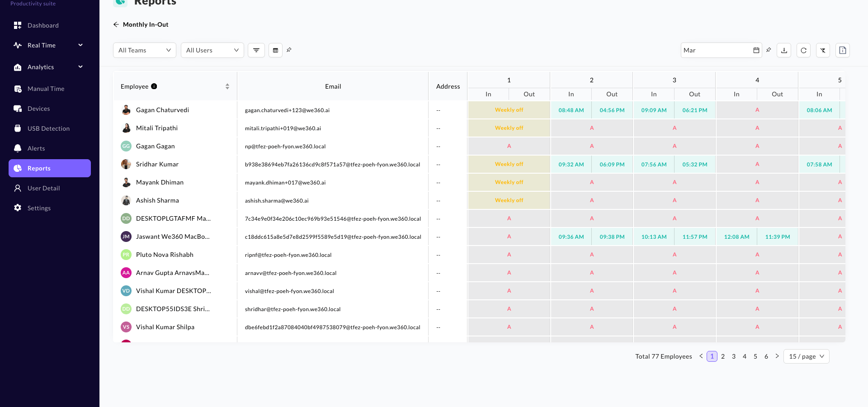Screen dimensions: 868x407
Task: Open Gagan Chaturvedi's avatar
Action: coord(126,110)
